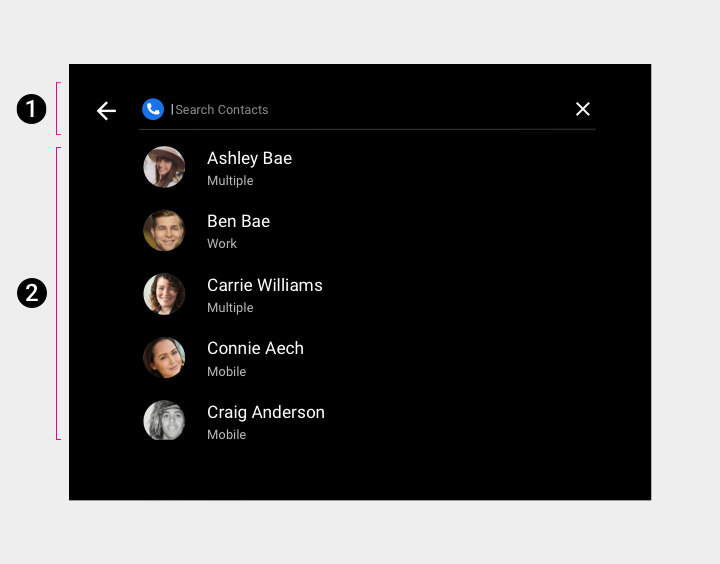
Task: Click the Multiple label under Carrie Williams
Action: click(230, 308)
